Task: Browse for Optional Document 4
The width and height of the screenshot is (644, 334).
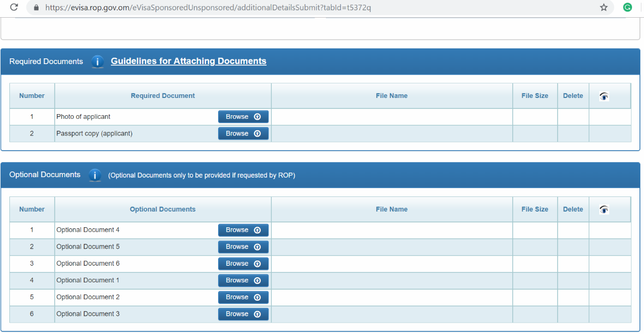Action: point(243,230)
